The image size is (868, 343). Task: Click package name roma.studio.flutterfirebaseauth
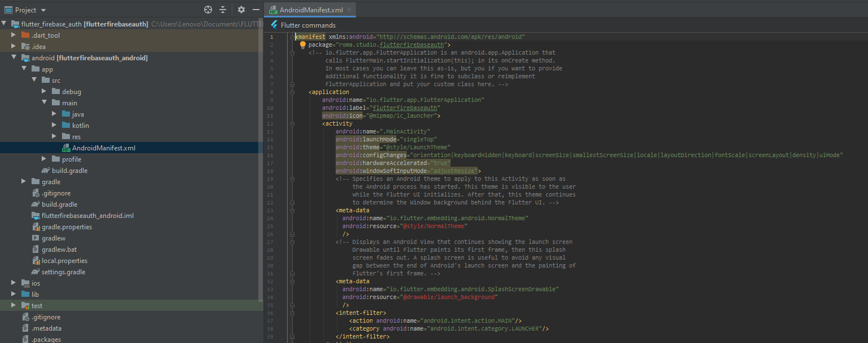coord(391,44)
